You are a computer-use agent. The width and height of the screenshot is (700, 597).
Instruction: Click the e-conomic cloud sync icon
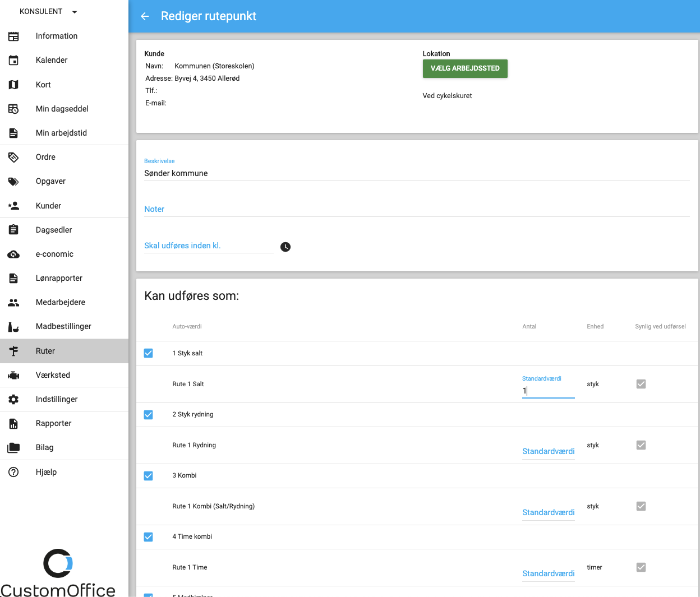click(x=13, y=254)
